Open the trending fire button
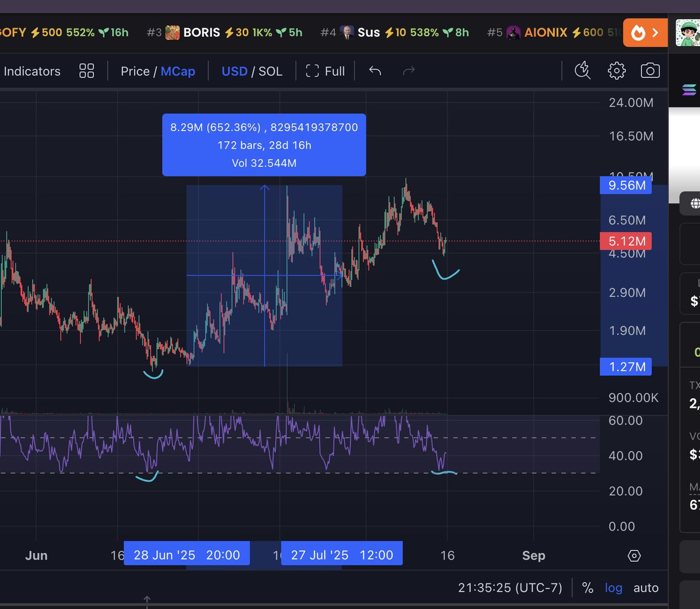The image size is (700, 609). click(645, 33)
